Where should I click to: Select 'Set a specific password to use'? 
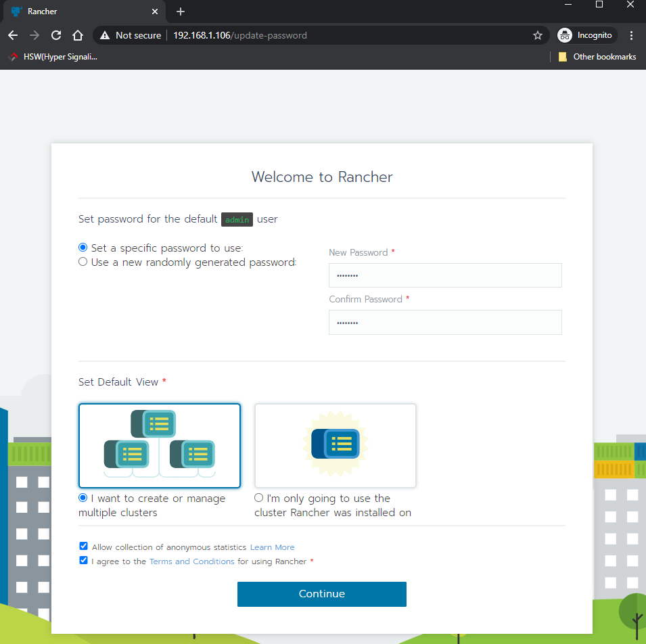coord(83,248)
